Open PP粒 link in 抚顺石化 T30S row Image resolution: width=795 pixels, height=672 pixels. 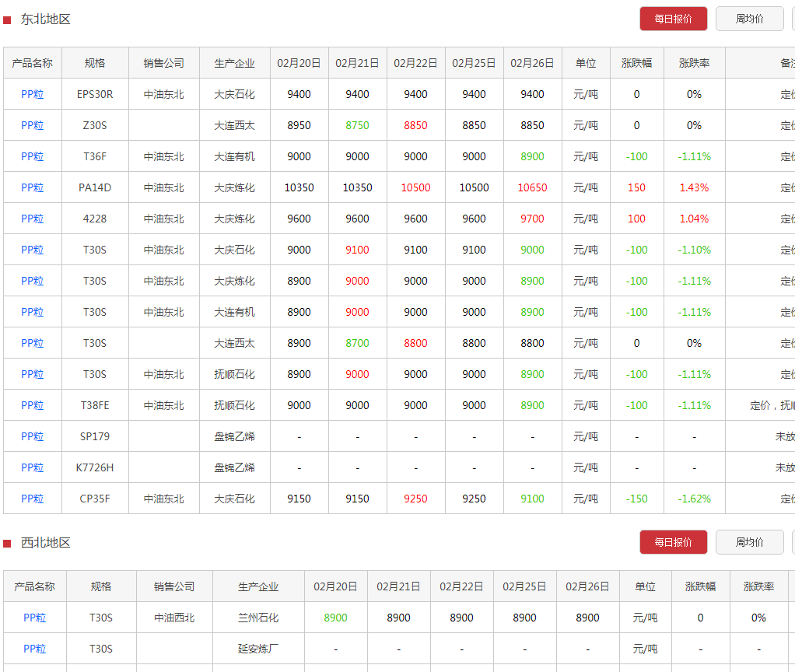[33, 374]
